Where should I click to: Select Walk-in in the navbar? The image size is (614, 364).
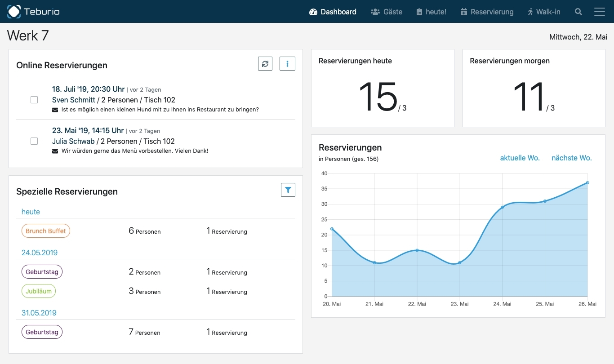point(544,12)
